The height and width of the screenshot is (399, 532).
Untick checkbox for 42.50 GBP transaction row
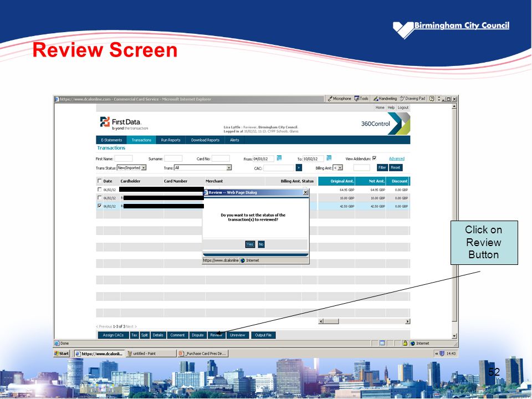(x=99, y=206)
